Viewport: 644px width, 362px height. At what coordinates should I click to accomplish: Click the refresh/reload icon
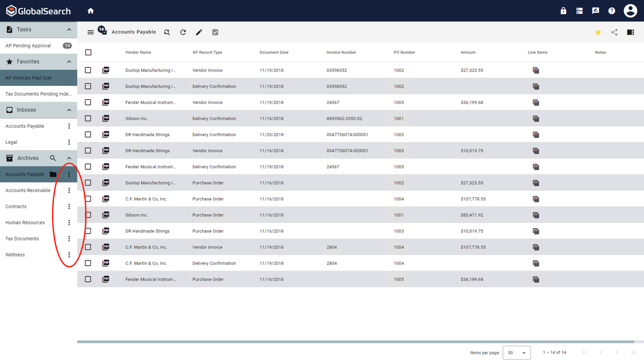pyautogui.click(x=183, y=32)
